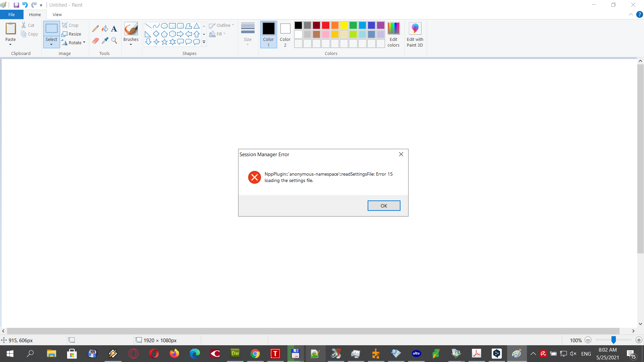This screenshot has height=362, width=644.
Task: Click the Redo icon in title bar
Action: click(x=34, y=5)
